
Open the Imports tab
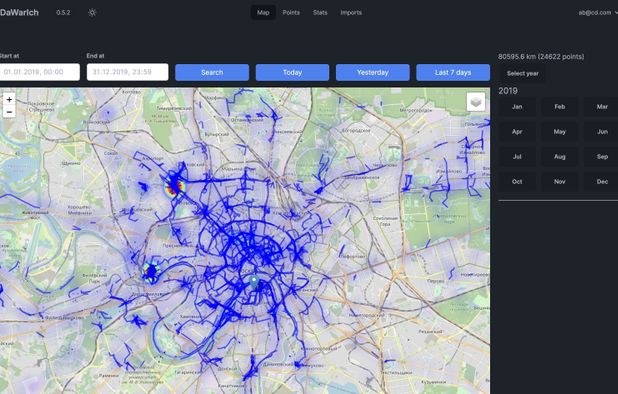tap(351, 13)
